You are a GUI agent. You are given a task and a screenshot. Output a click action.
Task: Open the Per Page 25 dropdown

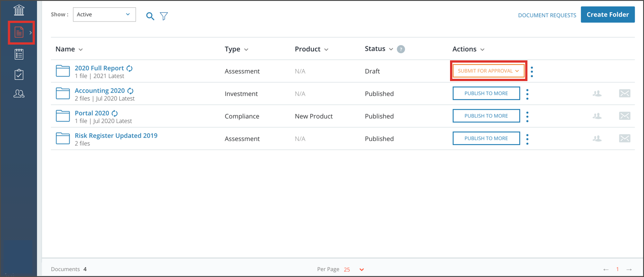pos(354,269)
